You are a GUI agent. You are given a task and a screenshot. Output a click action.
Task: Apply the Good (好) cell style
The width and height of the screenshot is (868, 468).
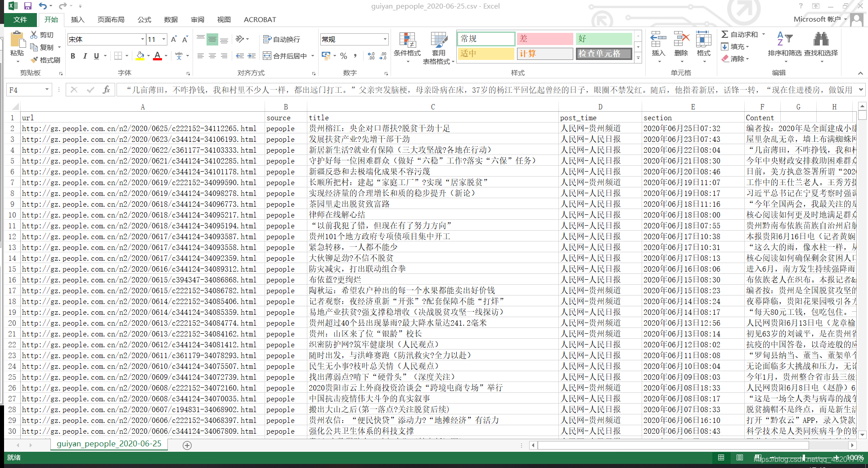tap(603, 39)
